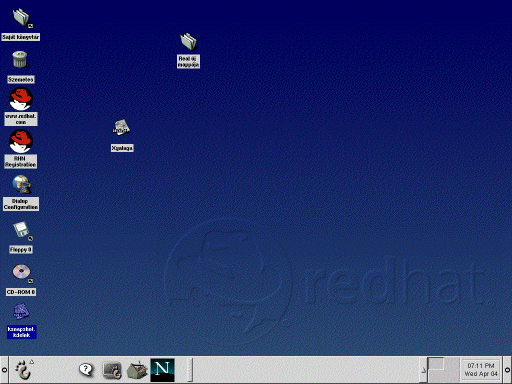Open the task list arrow beside pager

point(423,370)
